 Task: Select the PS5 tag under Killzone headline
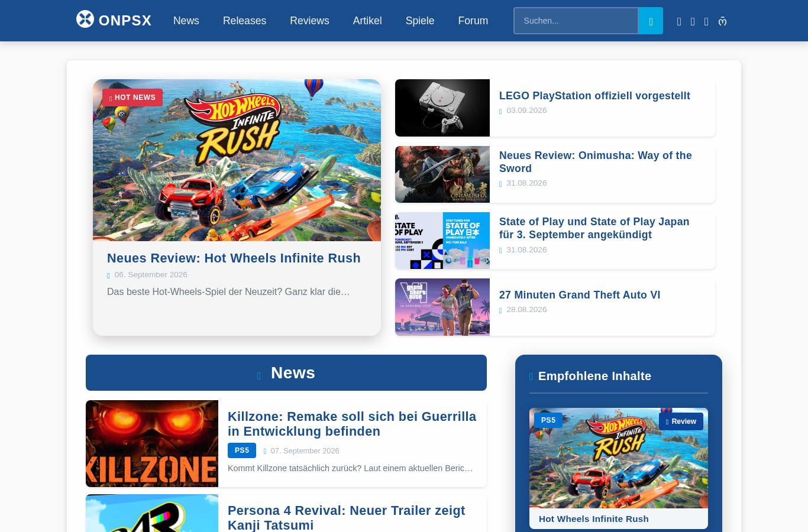tap(242, 450)
